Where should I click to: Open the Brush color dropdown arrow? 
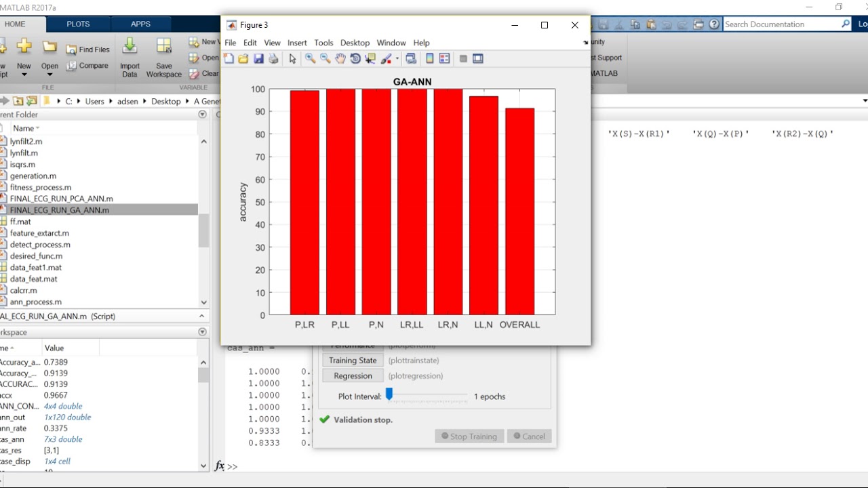(397, 59)
